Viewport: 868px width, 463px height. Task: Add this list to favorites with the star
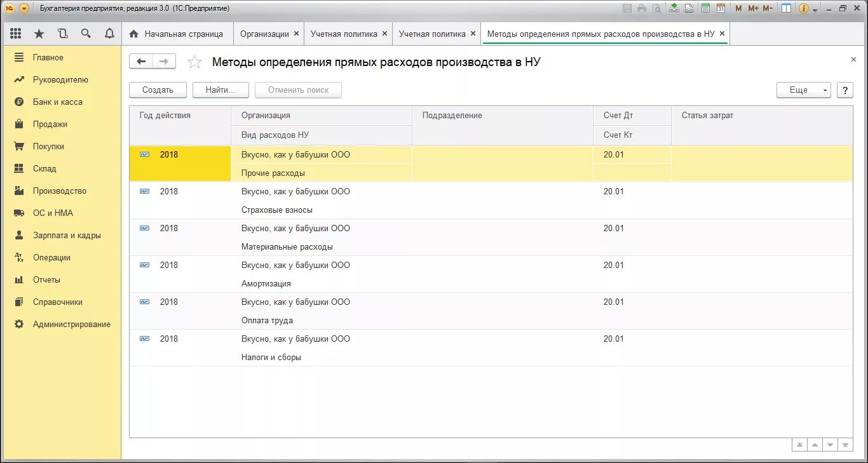(x=194, y=62)
